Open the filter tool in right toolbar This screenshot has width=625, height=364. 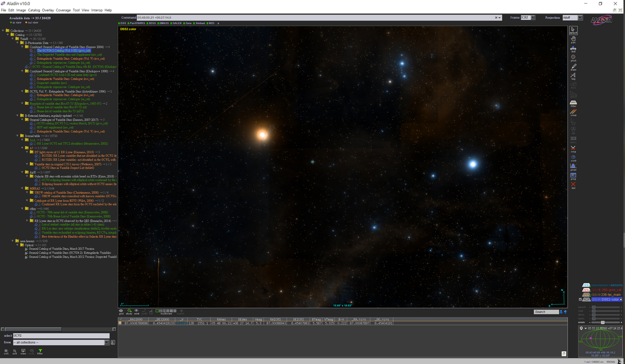click(x=573, y=104)
